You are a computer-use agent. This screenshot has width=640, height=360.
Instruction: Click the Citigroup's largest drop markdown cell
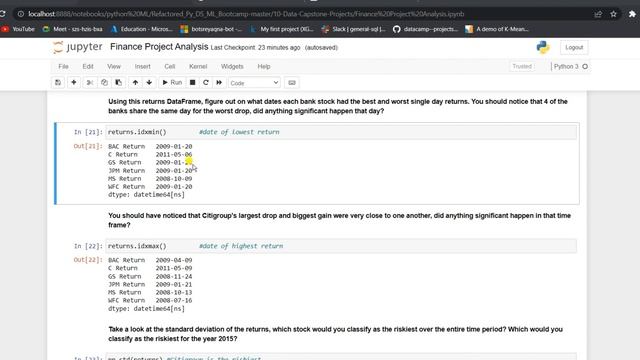[x=340, y=220]
